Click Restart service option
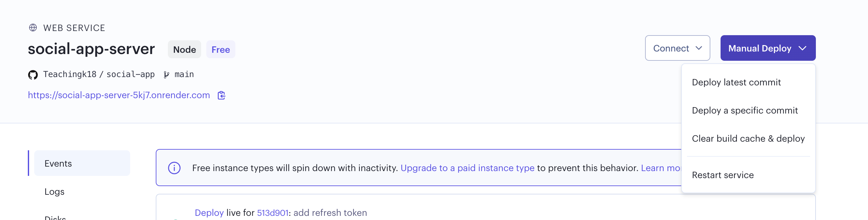Viewport: 868px width, 220px height. [x=722, y=175]
